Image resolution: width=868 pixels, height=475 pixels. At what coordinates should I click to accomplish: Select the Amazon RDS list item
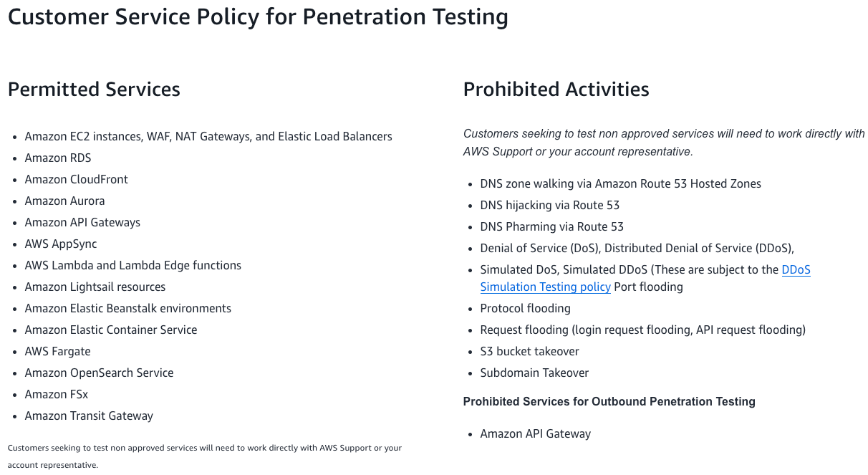58,158
